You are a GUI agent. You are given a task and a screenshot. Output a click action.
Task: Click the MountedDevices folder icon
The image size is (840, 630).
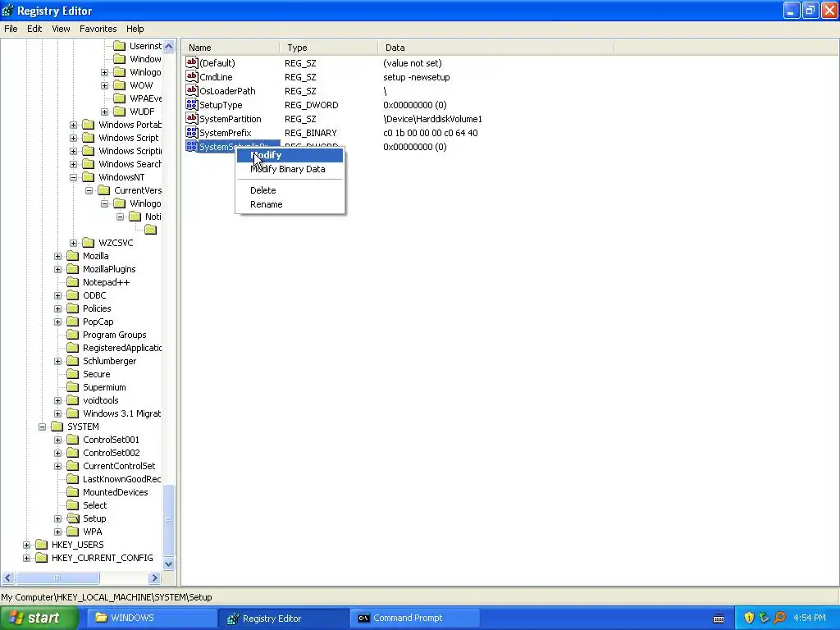pyautogui.click(x=72, y=492)
